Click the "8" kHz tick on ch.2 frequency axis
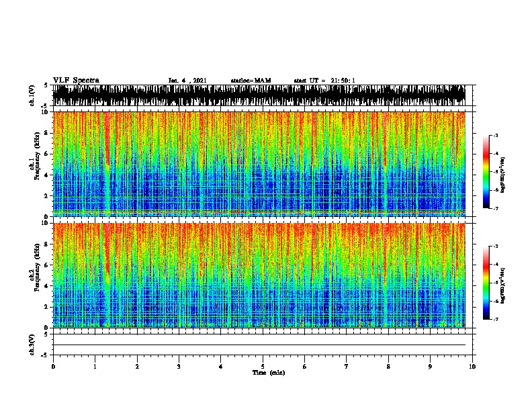The width and height of the screenshot is (532, 411). (x=46, y=244)
